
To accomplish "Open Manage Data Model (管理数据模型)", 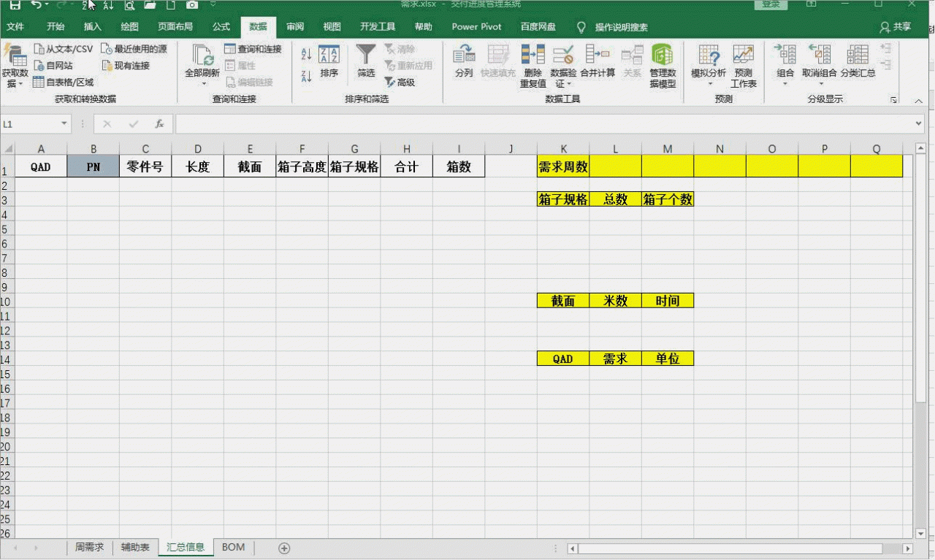I will pyautogui.click(x=663, y=66).
